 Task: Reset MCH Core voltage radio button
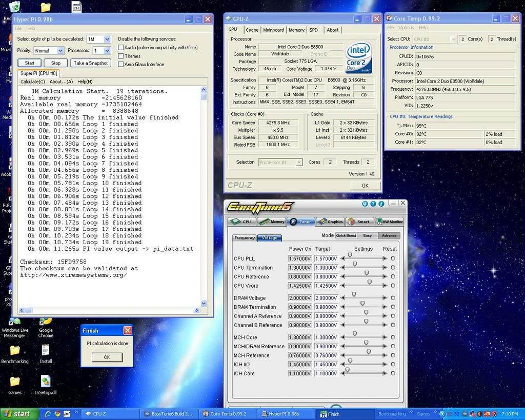click(393, 337)
